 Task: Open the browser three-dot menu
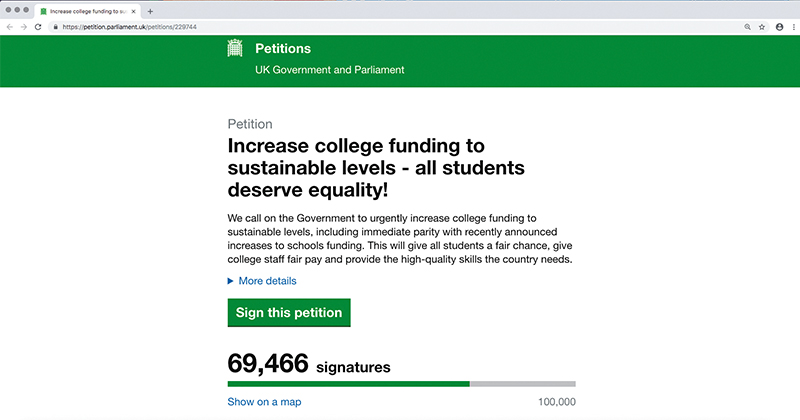[x=794, y=27]
